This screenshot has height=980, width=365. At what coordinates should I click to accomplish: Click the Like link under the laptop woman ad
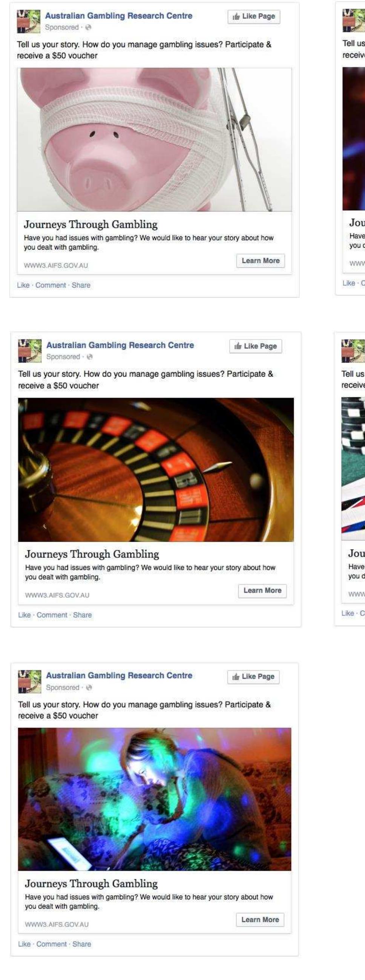(x=25, y=944)
